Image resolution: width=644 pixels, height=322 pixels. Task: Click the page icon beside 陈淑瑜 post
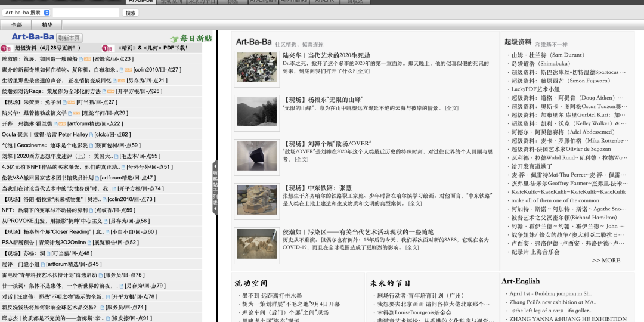pos(80,60)
